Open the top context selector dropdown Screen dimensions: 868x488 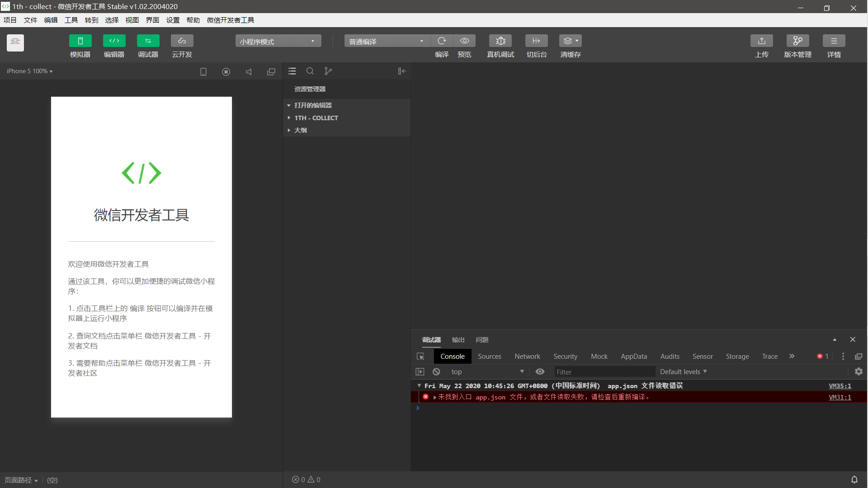tap(487, 372)
